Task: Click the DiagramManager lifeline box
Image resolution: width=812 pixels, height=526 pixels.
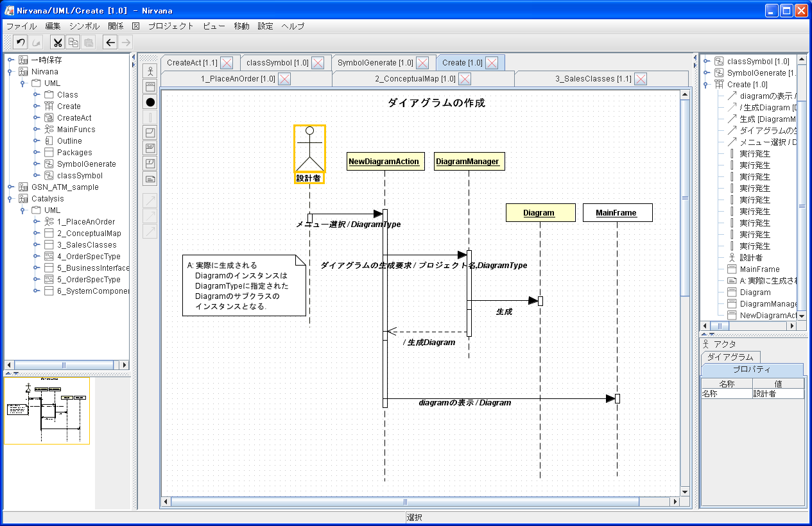Action: coord(467,162)
